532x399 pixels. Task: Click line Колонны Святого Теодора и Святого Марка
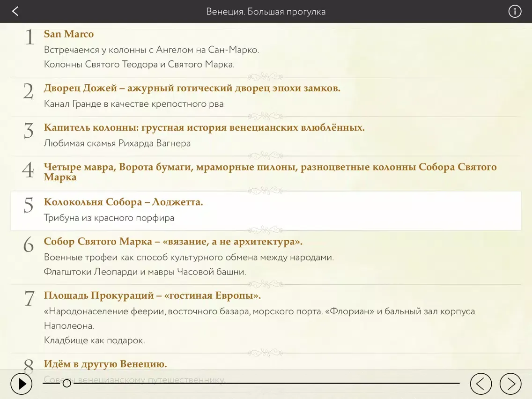point(139,64)
